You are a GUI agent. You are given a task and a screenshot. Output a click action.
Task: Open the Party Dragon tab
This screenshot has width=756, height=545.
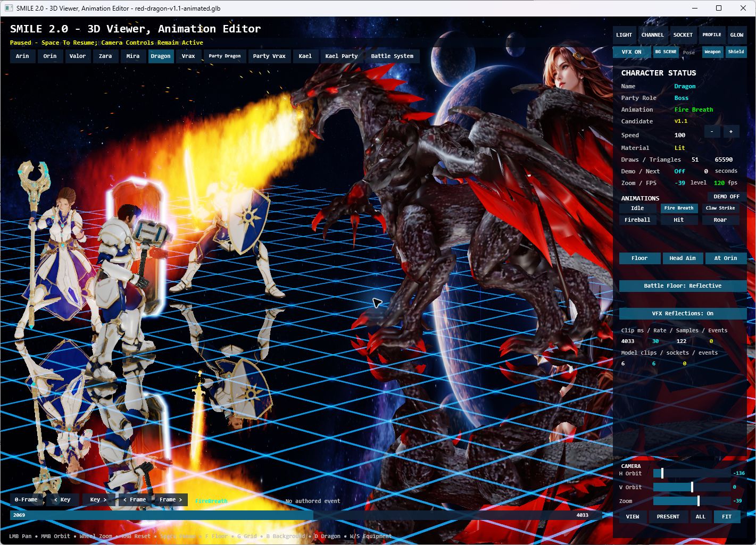[x=225, y=56]
